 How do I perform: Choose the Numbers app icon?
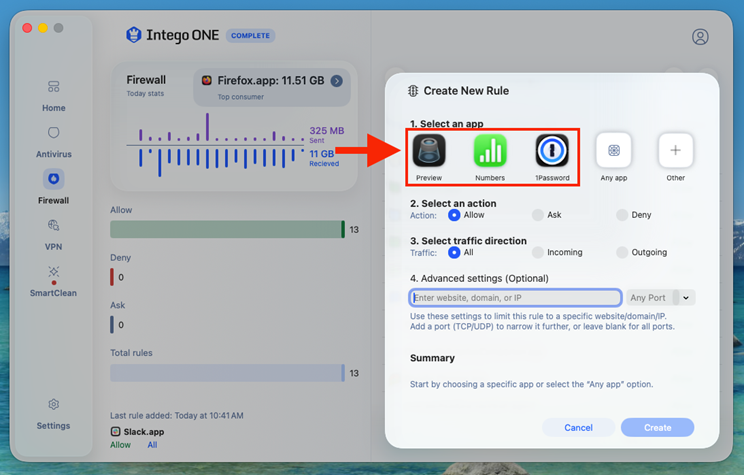(x=490, y=150)
